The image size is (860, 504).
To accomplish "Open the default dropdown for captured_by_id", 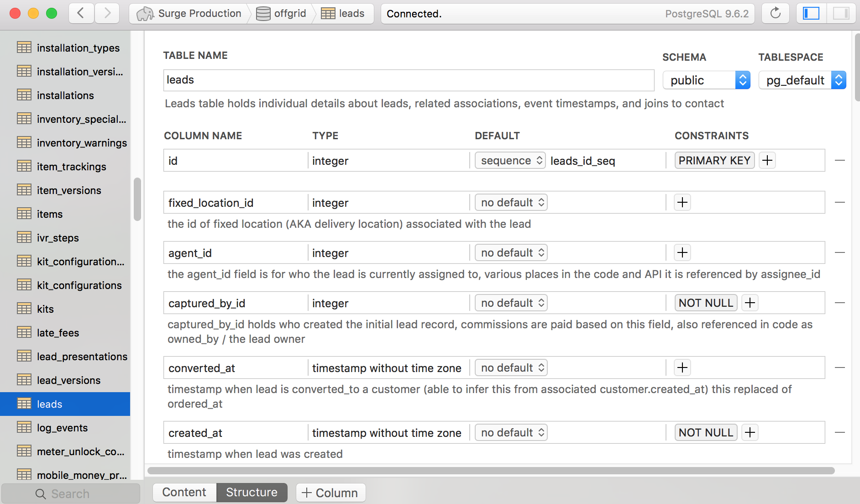I will pyautogui.click(x=511, y=303).
